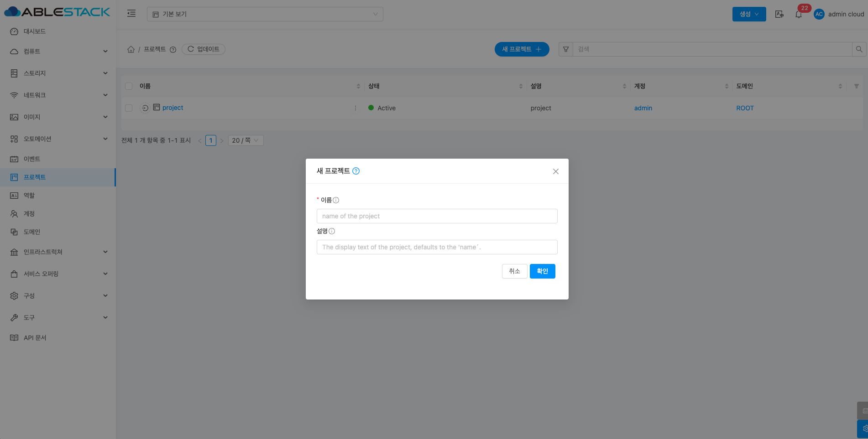The width and height of the screenshot is (868, 439).
Task: Click the accounts people icon
Action: tap(14, 214)
